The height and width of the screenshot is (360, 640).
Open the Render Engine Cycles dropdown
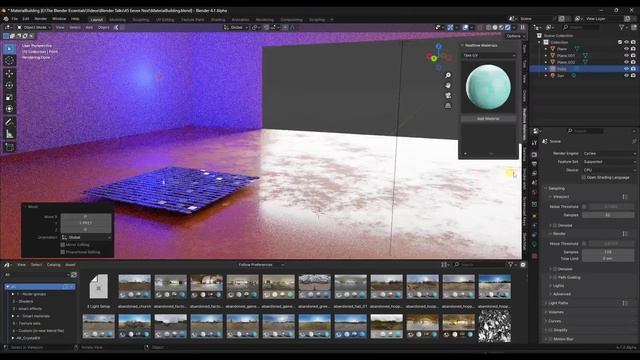coord(609,153)
